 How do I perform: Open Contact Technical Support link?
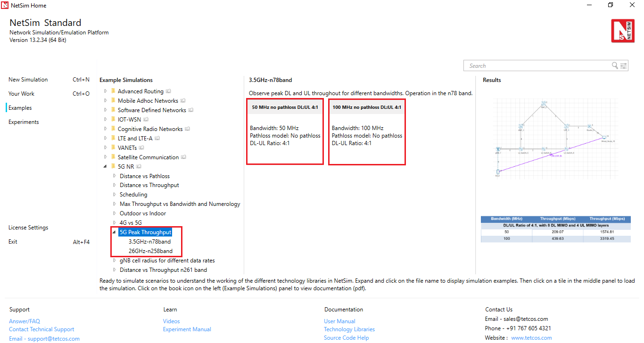pos(41,329)
